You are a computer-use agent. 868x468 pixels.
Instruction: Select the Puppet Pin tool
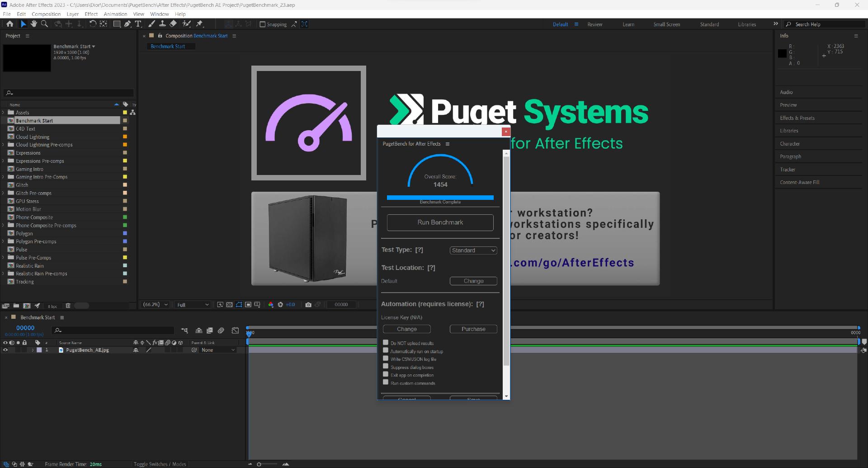click(199, 24)
